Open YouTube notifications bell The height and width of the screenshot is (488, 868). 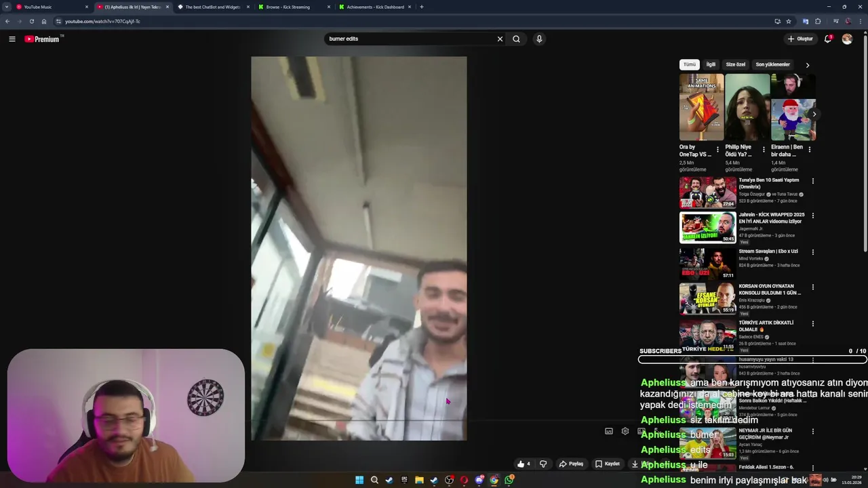(x=828, y=39)
